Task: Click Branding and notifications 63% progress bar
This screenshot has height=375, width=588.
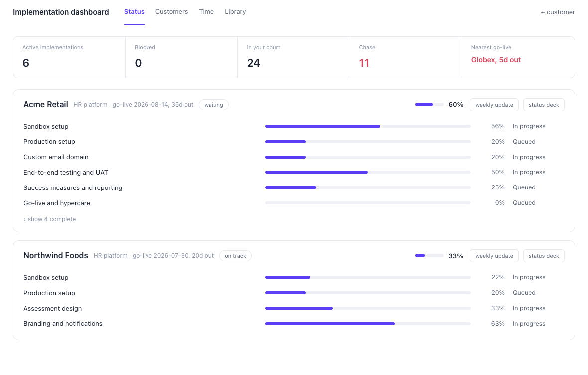Action: pyautogui.click(x=368, y=324)
